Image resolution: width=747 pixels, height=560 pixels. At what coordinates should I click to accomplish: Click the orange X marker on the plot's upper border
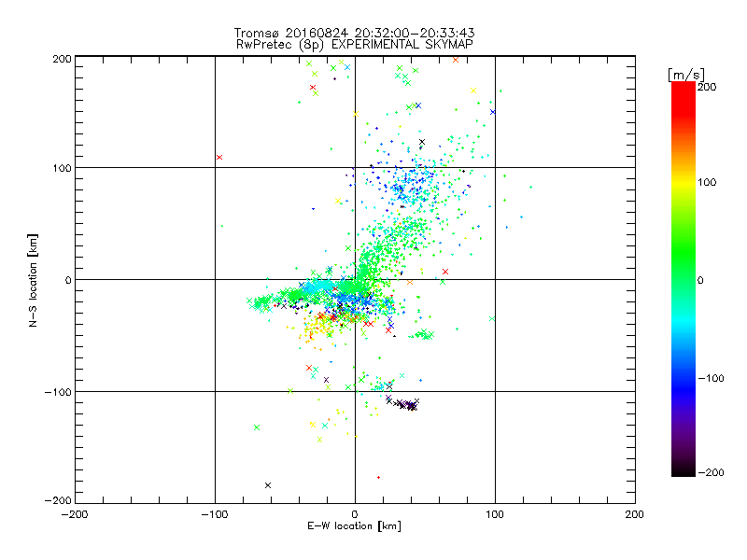click(x=456, y=60)
